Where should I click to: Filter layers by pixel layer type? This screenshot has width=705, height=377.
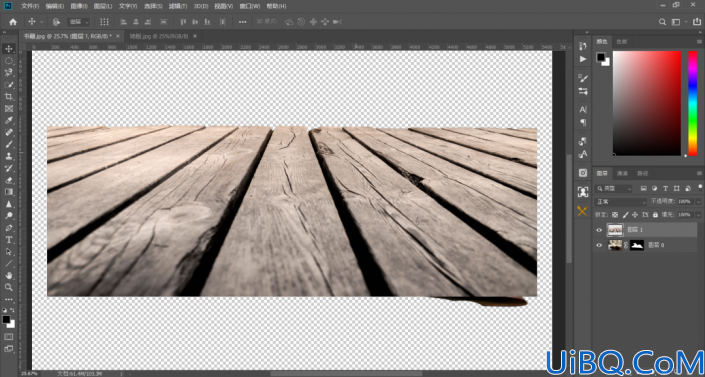pos(643,188)
